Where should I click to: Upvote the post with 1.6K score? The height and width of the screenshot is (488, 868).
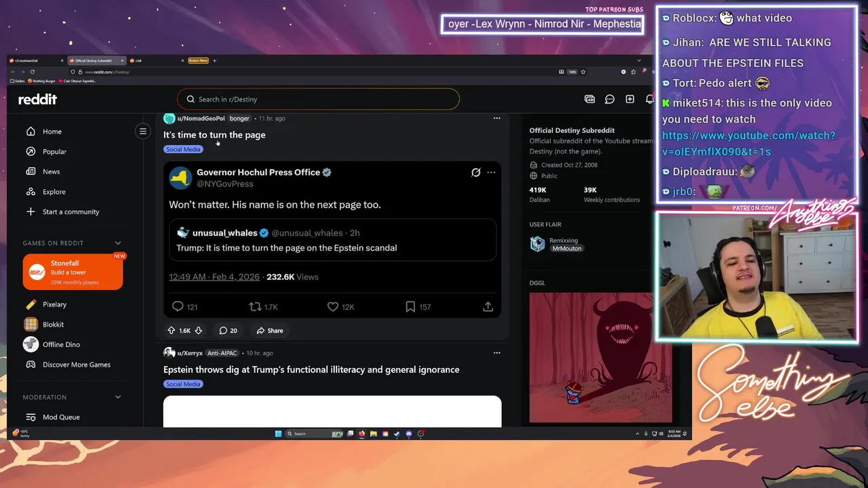[172, 331]
